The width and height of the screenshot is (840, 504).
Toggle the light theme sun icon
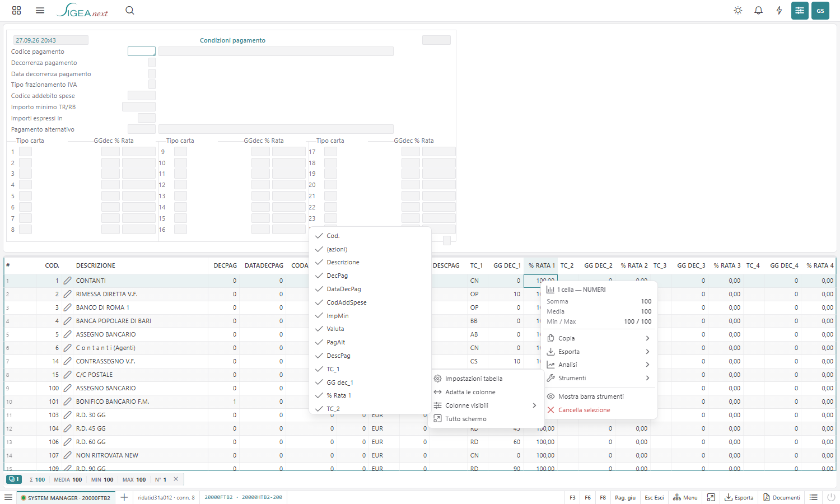738,10
